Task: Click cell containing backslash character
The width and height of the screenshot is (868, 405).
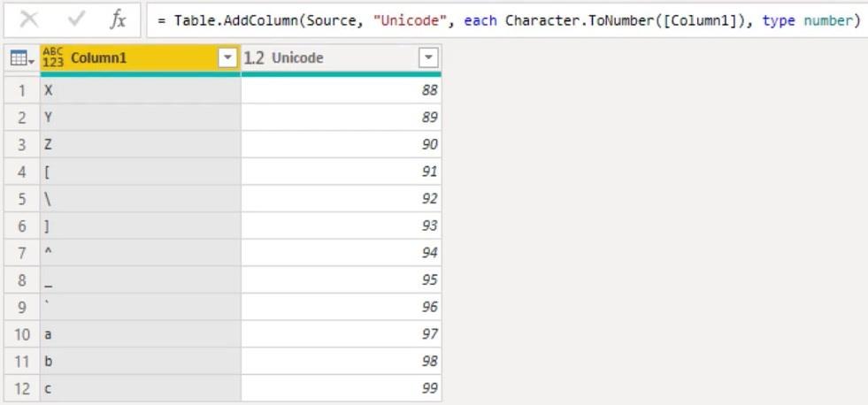Action: tap(141, 199)
